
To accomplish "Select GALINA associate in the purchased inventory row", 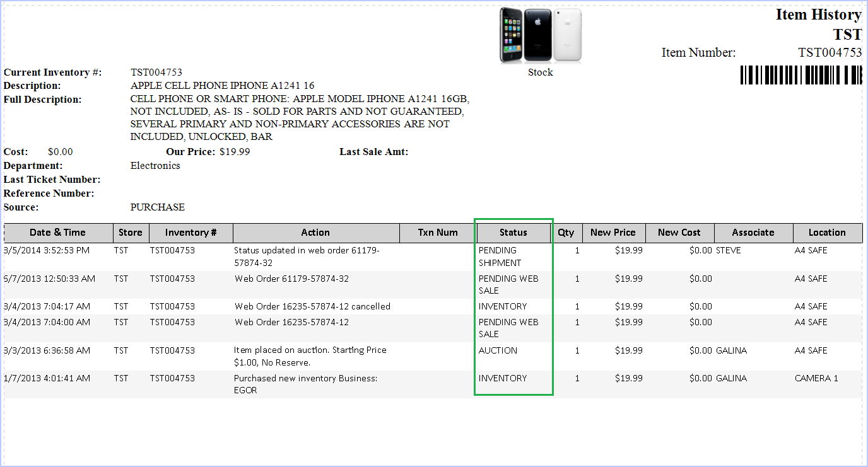I will coord(731,378).
